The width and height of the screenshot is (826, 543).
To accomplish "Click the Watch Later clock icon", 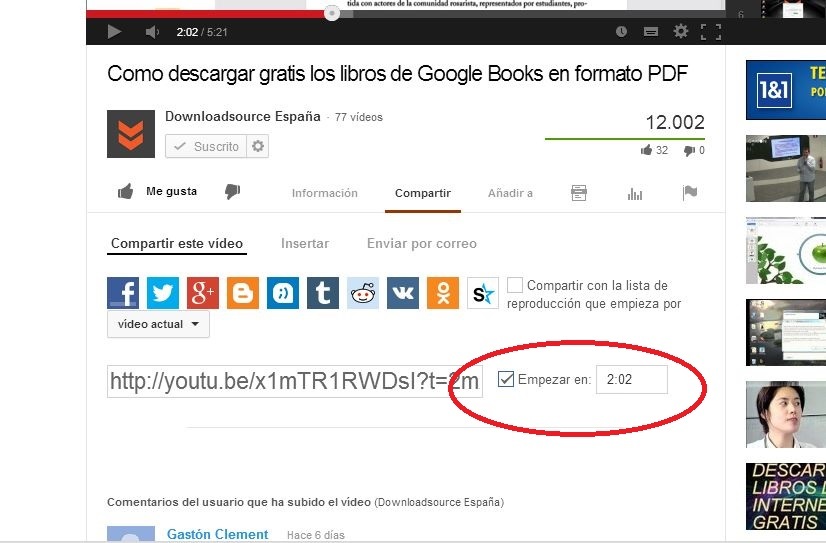I will pyautogui.click(x=622, y=32).
